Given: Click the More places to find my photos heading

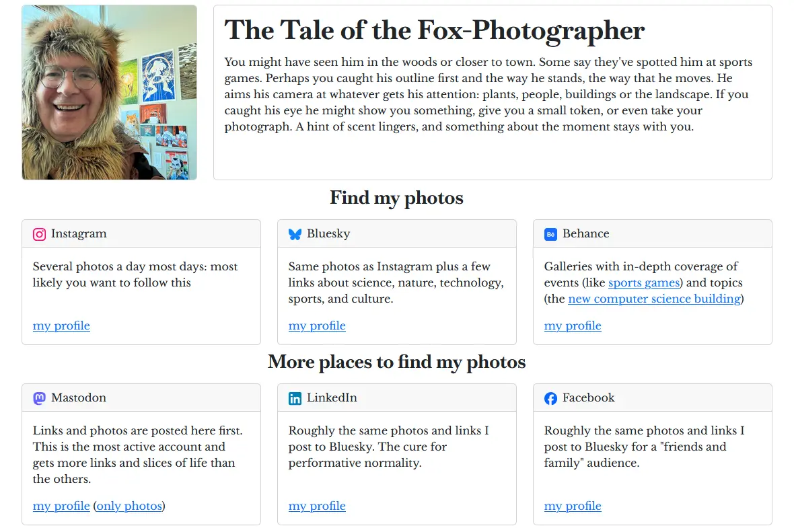Looking at the screenshot, I should pos(396,362).
